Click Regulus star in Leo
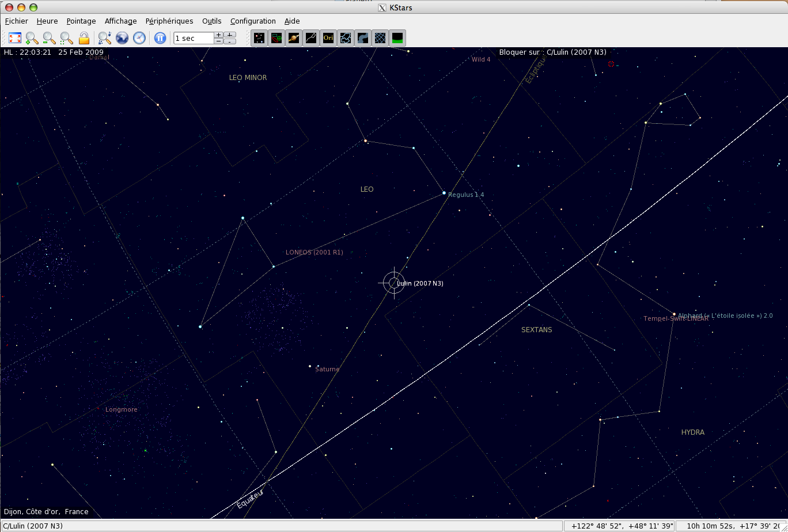Viewport: 788px width, 532px height. click(444, 193)
